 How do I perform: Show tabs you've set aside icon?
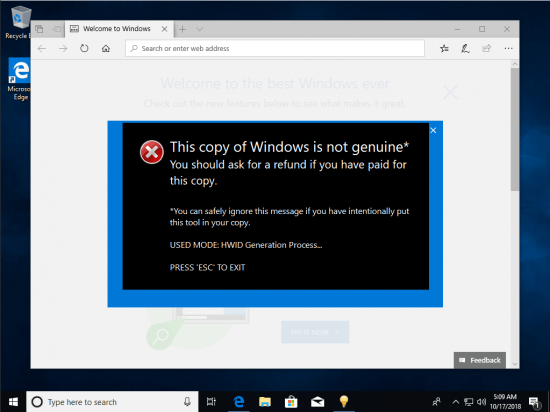pyautogui.click(x=39, y=29)
